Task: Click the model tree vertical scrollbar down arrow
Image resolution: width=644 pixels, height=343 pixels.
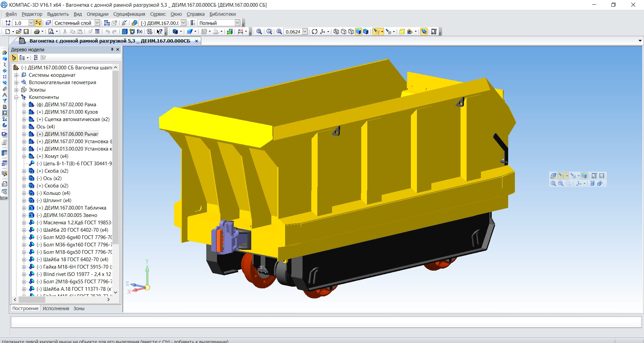Action: pyautogui.click(x=116, y=292)
